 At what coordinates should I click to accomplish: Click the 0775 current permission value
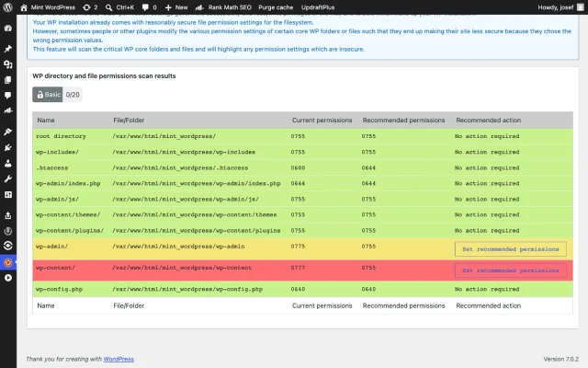(298, 247)
